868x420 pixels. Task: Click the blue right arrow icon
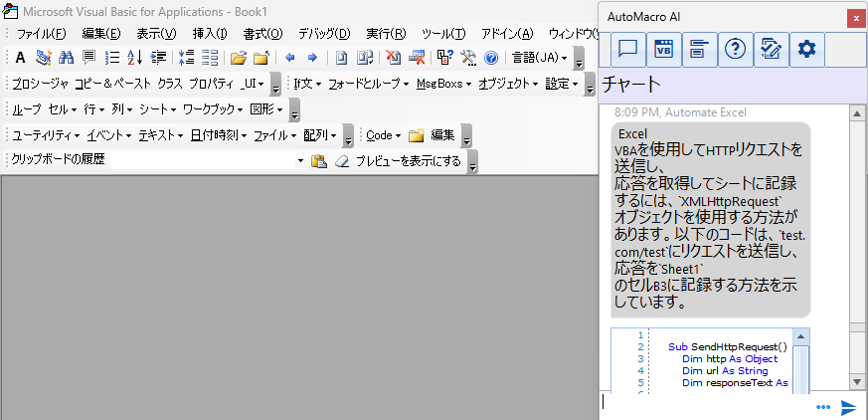click(312, 57)
